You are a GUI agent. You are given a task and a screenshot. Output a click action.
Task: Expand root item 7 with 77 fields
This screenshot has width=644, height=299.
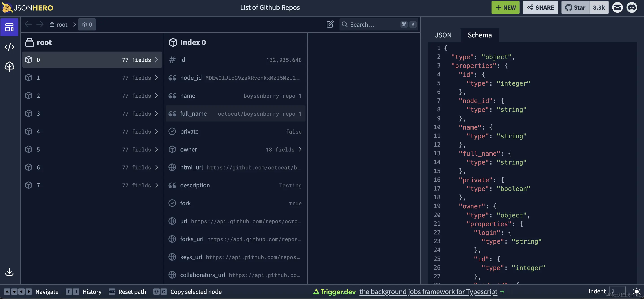tap(92, 185)
